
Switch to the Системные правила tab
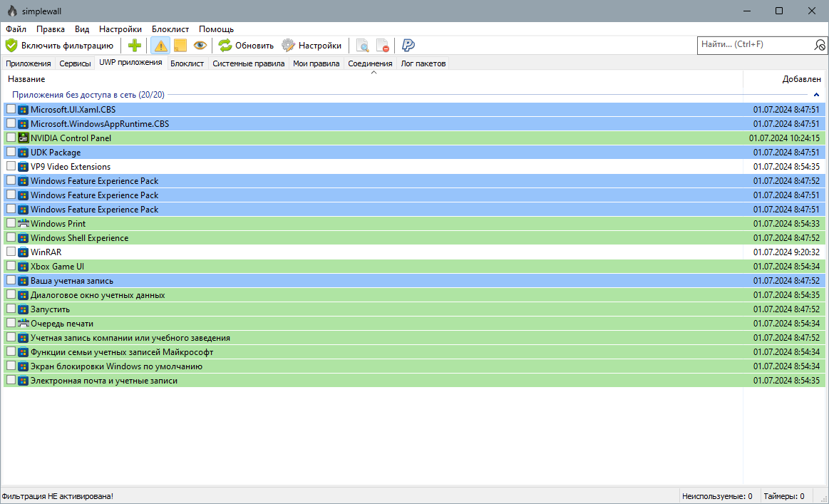[x=249, y=63]
